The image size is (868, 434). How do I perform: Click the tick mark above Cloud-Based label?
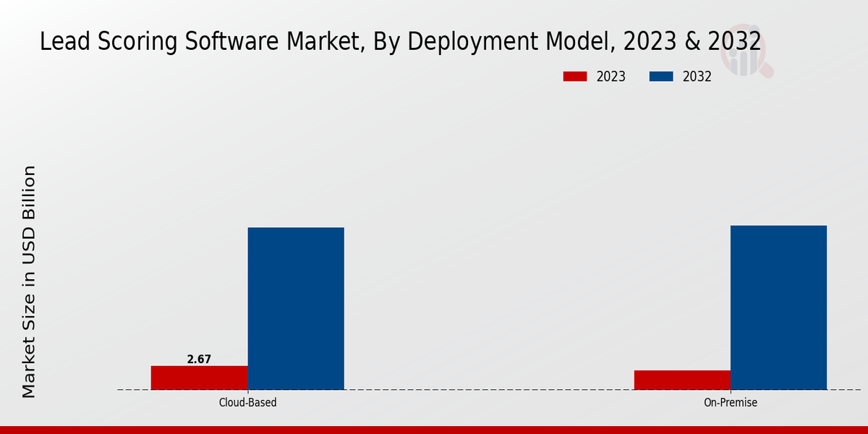pos(247,392)
